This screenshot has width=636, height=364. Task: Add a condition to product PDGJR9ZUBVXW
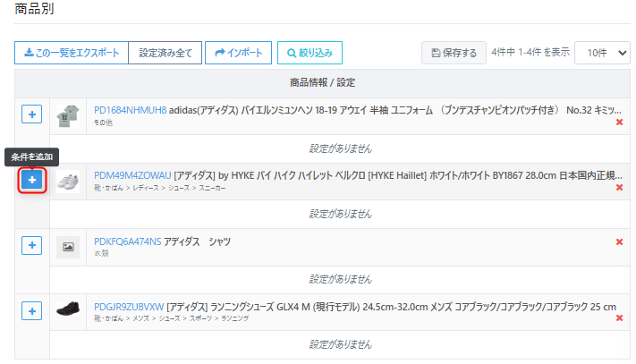click(31, 311)
